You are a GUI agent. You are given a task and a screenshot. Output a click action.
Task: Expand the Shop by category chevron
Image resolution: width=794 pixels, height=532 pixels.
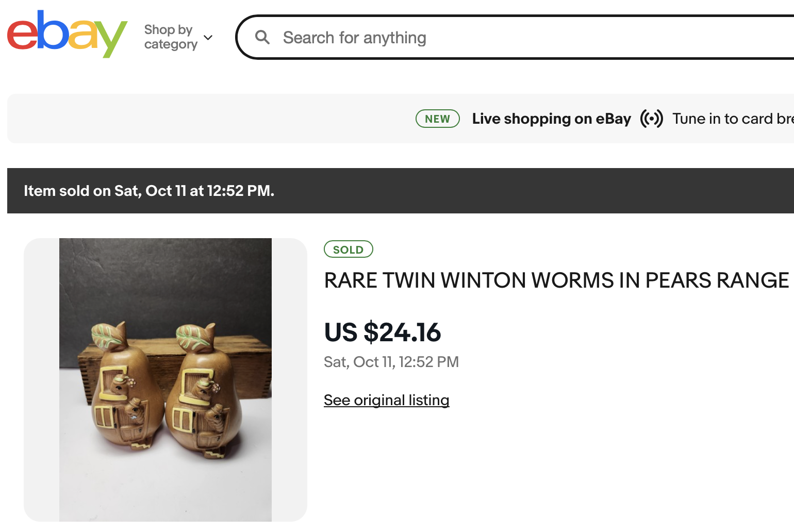pyautogui.click(x=208, y=38)
